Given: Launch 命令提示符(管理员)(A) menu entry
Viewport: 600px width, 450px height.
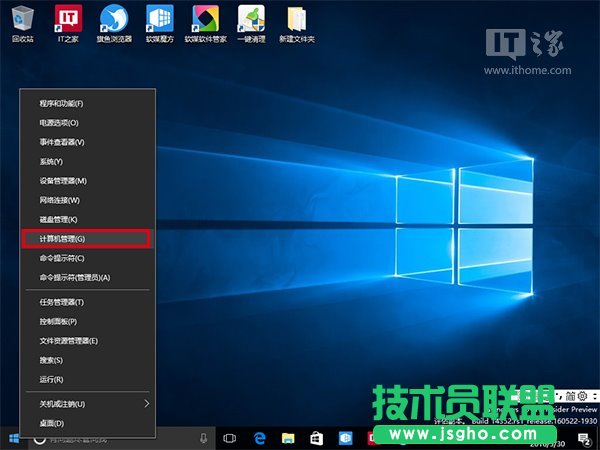Looking at the screenshot, I should [x=88, y=278].
